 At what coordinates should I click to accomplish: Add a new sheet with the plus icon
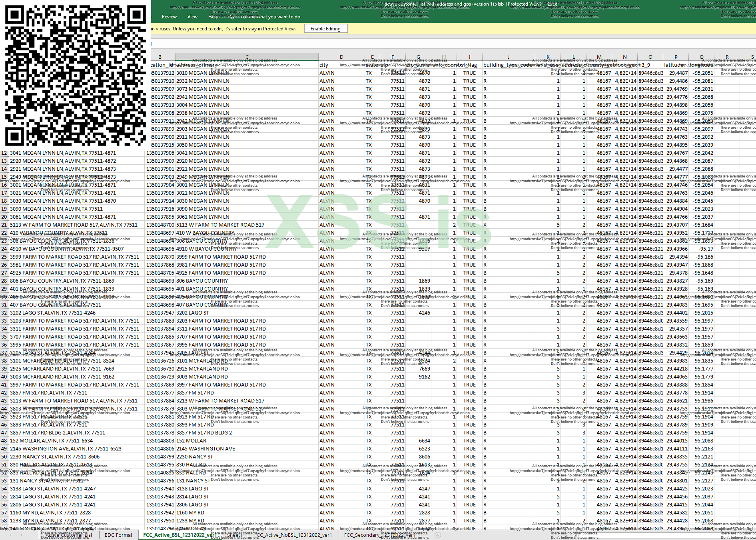tap(438, 535)
